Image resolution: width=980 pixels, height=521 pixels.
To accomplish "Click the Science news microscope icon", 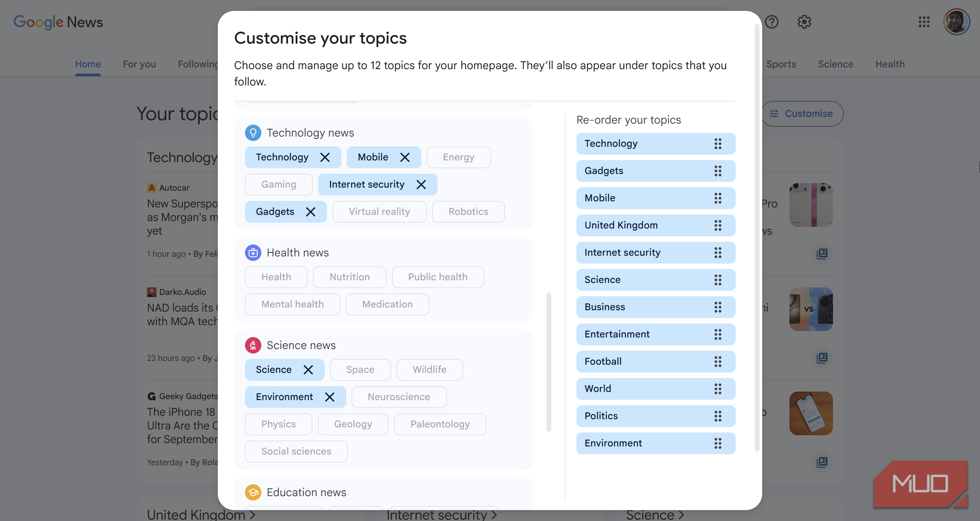I will [x=253, y=345].
